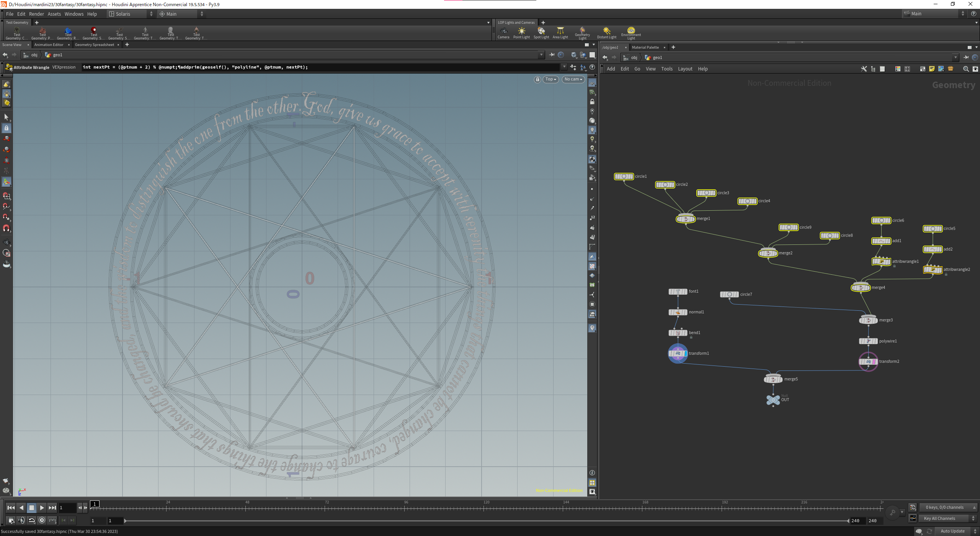Toggle follow-selection target in network pane
The height and width of the screenshot is (536, 980).
tap(975, 57)
